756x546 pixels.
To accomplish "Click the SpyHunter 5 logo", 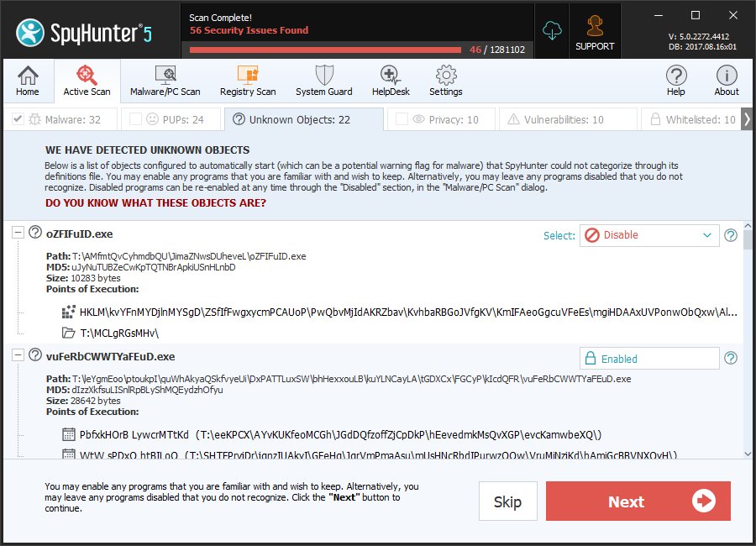I will (84, 33).
